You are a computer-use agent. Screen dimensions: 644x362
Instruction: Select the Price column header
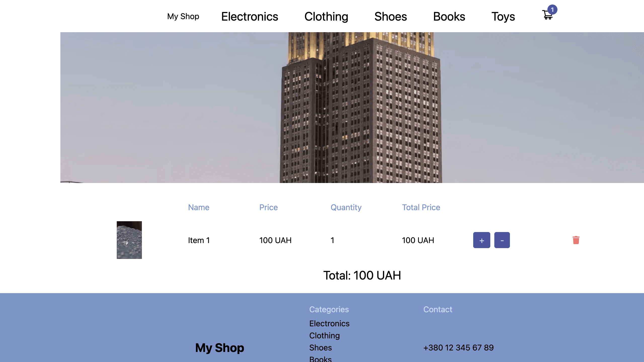click(x=268, y=207)
